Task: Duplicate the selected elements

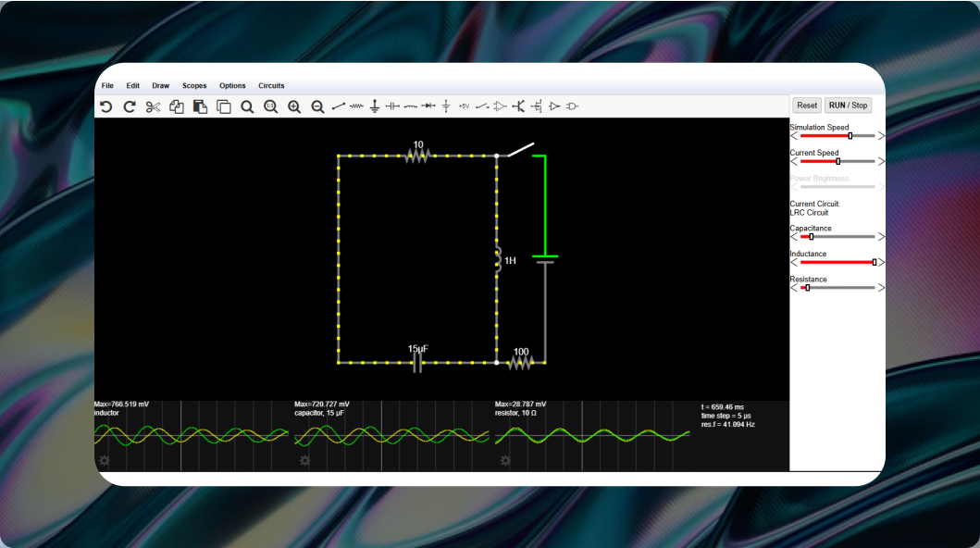Action: pos(224,106)
